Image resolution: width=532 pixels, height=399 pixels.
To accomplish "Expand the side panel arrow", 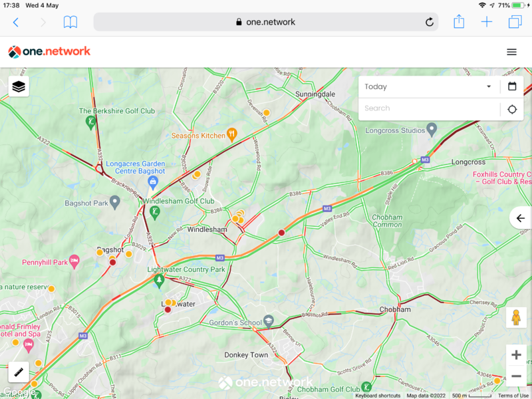I will pos(521,218).
